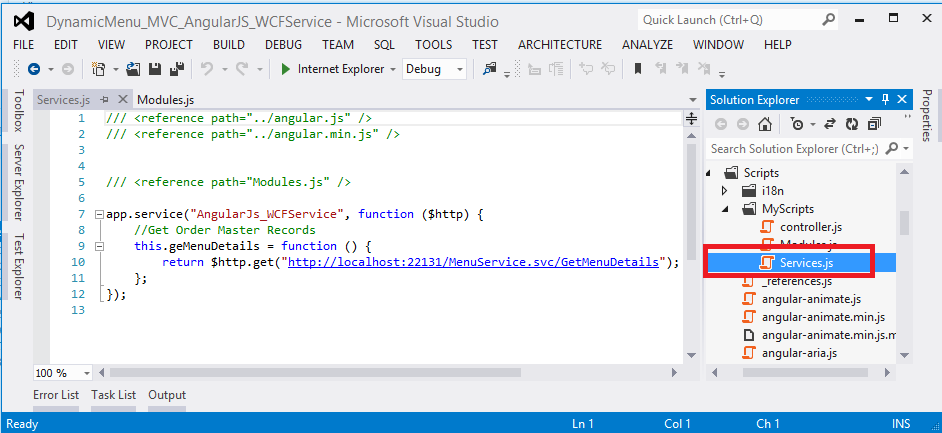Open the ARCHITECTURE menu

[x=560, y=44]
